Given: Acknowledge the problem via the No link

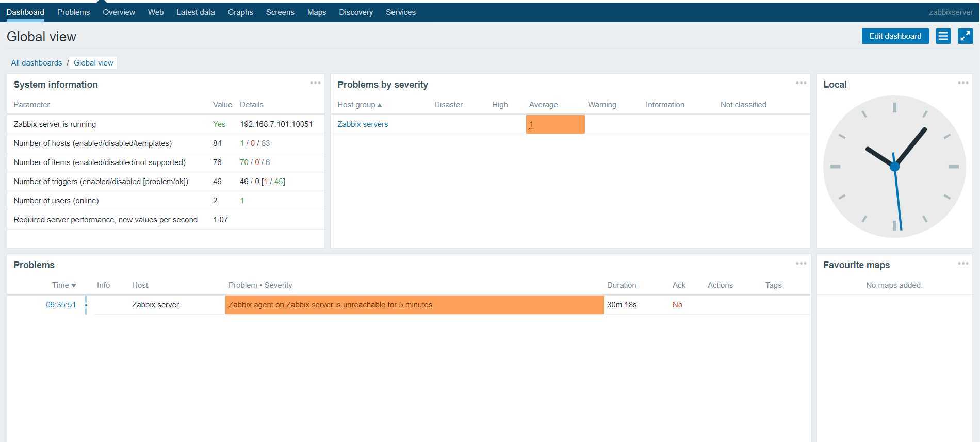Looking at the screenshot, I should (x=677, y=305).
